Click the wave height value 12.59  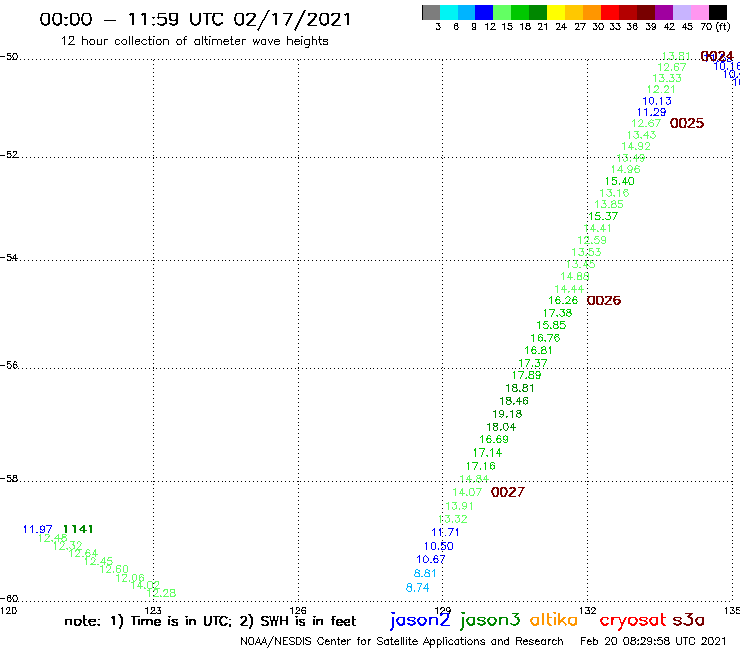[x=592, y=240]
